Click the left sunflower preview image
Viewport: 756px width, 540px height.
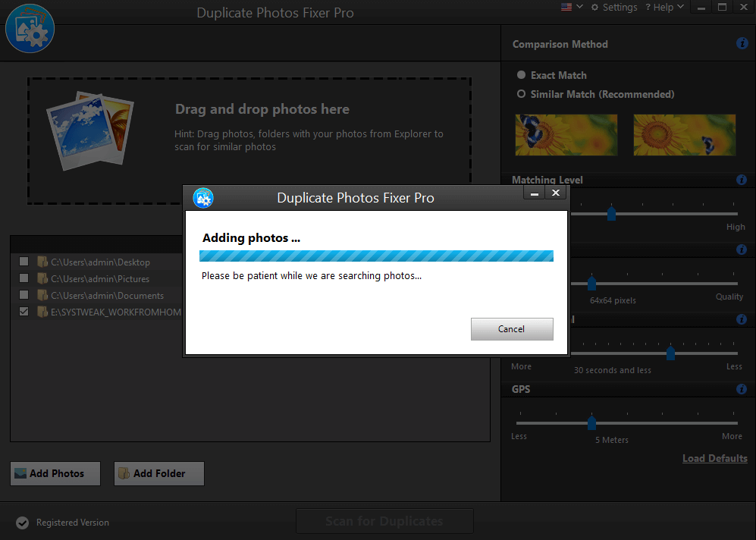(566, 135)
